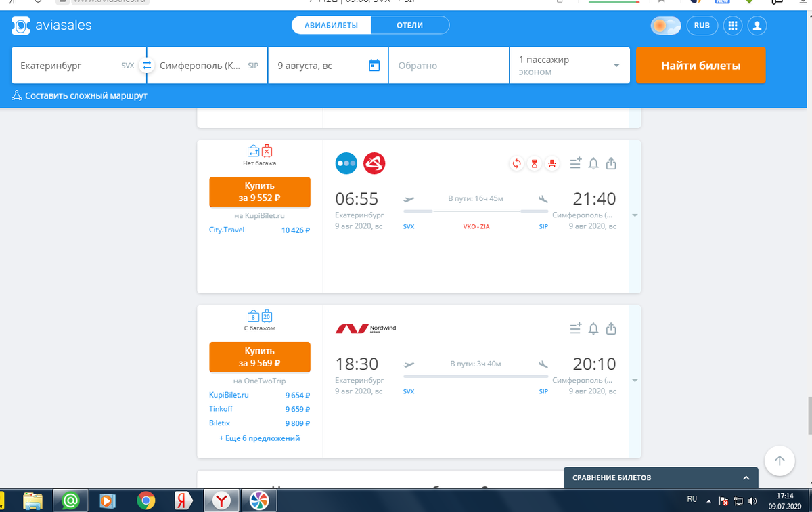Open the RUB currency selector
Screen dimensions: 812x512
pyautogui.click(x=702, y=26)
